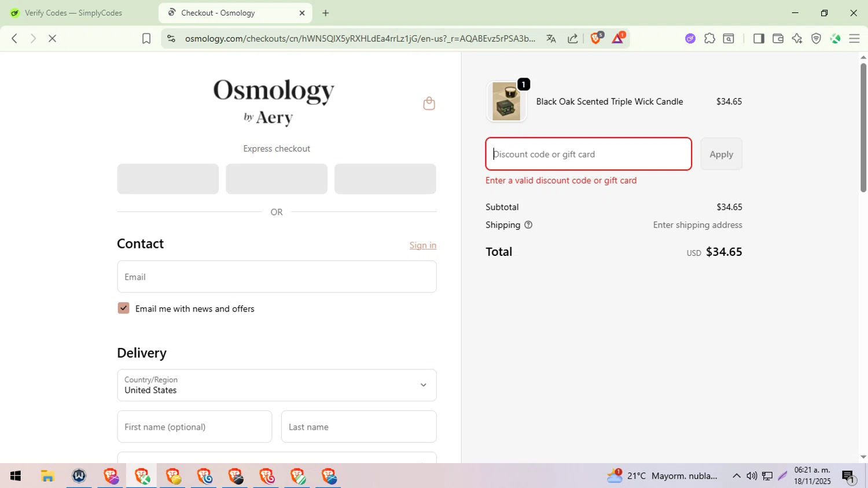Open the Windows Start menu
This screenshot has height=488, width=868.
[16, 476]
